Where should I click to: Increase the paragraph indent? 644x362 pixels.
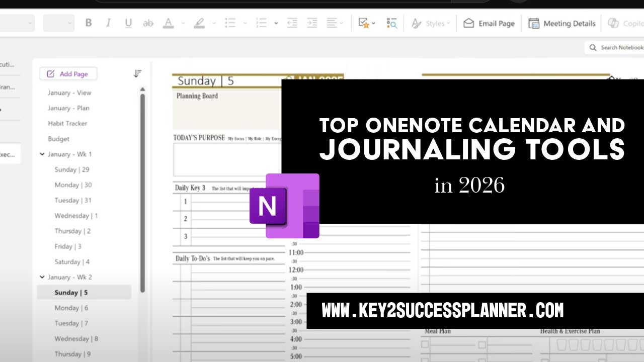pyautogui.click(x=312, y=23)
